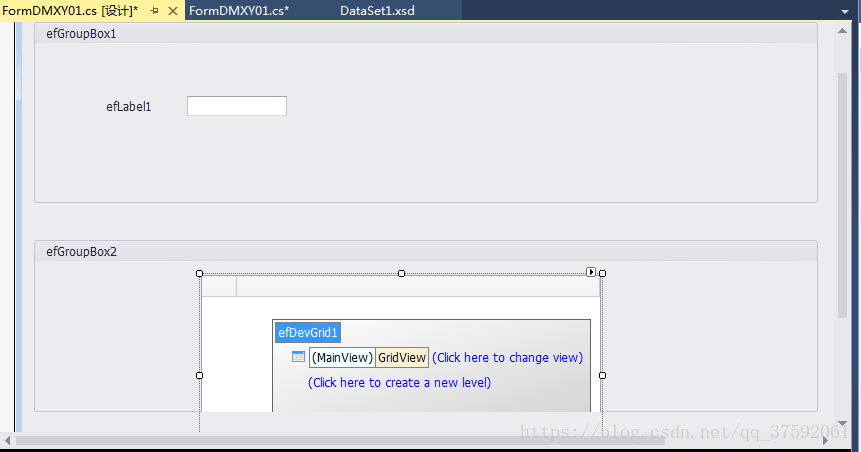
Task: Switch to the FormDMXY01.cs code tab
Action: 239,10
